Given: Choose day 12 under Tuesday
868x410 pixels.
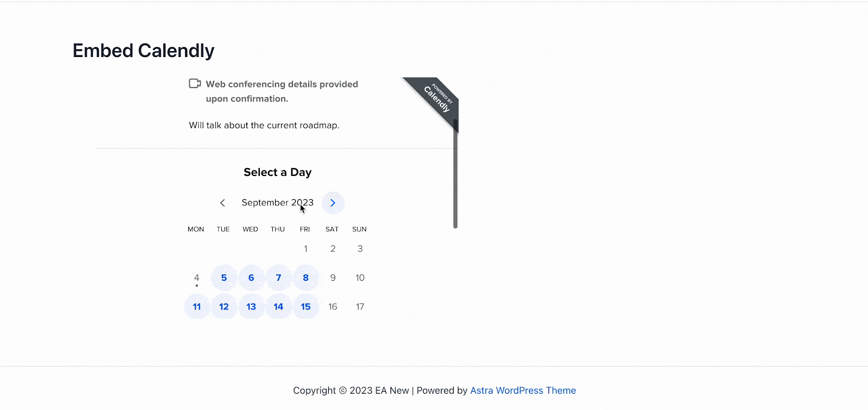Looking at the screenshot, I should click(x=224, y=306).
